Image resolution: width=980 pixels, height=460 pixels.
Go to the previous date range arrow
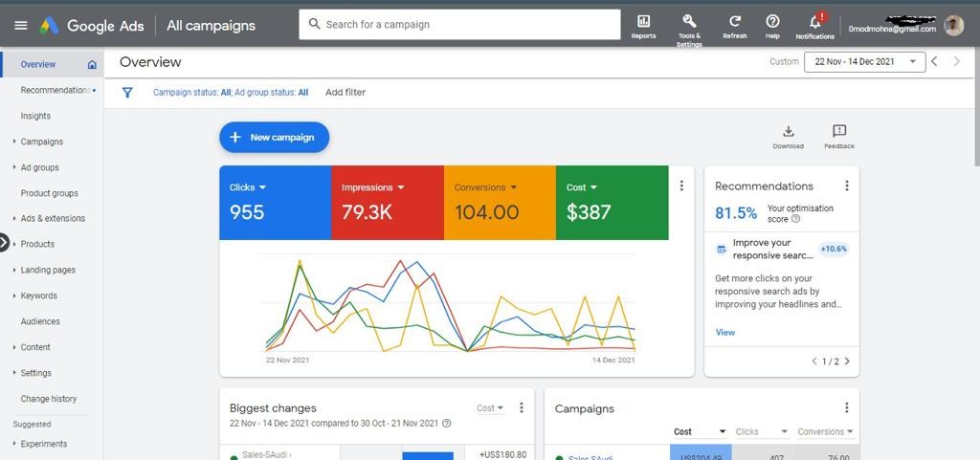[x=934, y=61]
